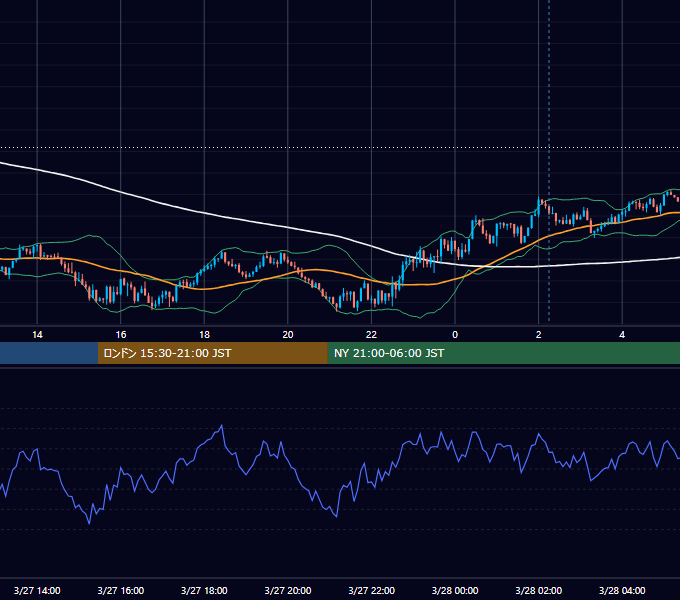
Task: Click the hour label 2 on time axis
Action: [539, 335]
